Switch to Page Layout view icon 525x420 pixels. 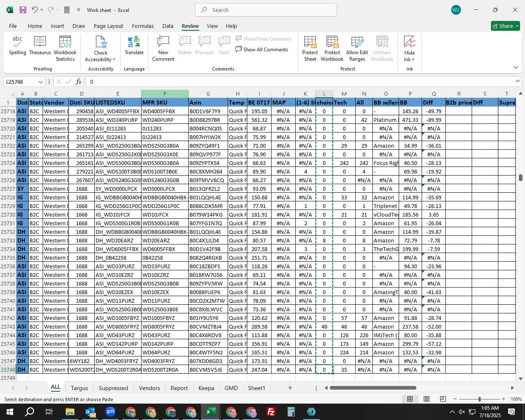point(426,399)
